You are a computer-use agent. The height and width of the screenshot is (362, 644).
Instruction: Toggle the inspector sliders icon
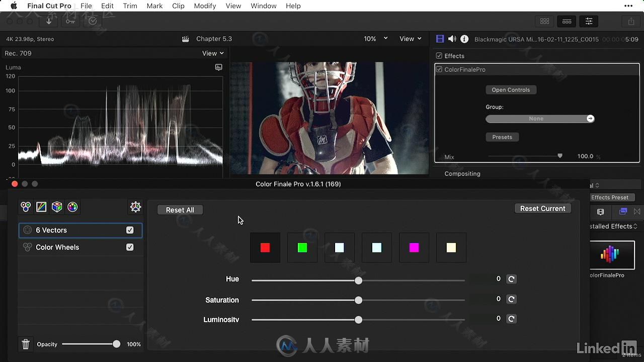coord(589,21)
